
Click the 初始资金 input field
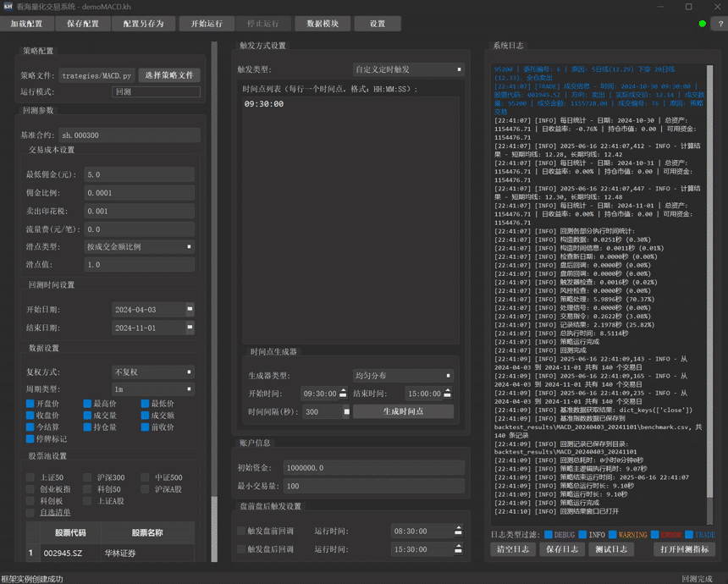[374, 467]
